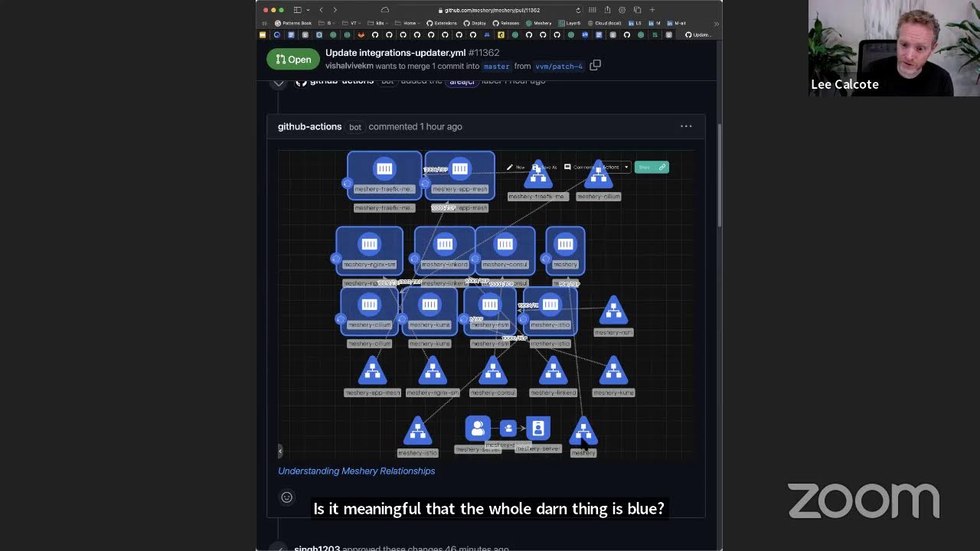Viewport: 980px width, 551px height.
Task: Show hidden bookmarks via overflow chevrons
Action: pos(716,23)
